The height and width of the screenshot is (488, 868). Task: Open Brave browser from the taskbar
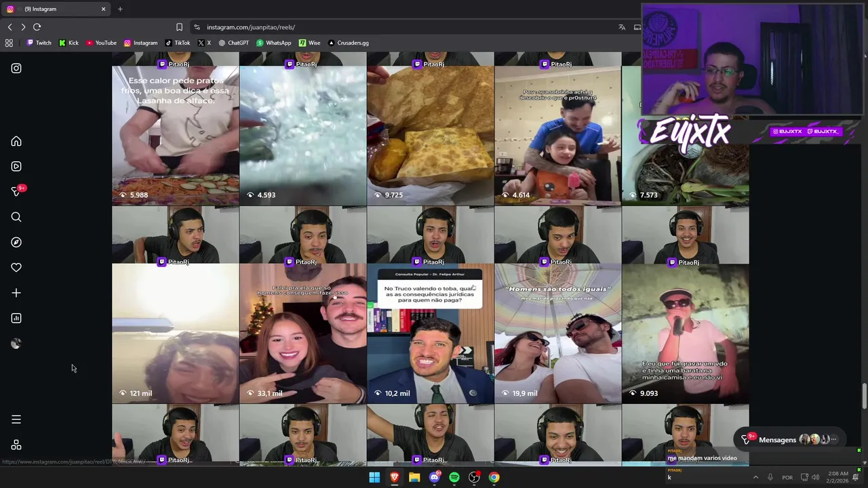[x=394, y=477]
